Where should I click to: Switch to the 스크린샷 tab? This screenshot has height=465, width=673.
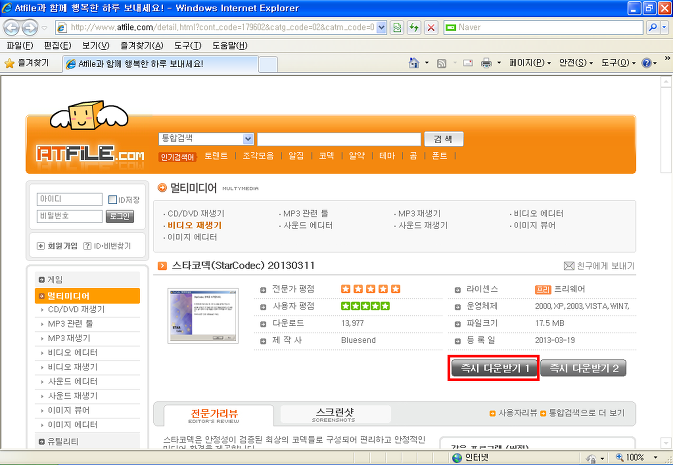coord(336,414)
